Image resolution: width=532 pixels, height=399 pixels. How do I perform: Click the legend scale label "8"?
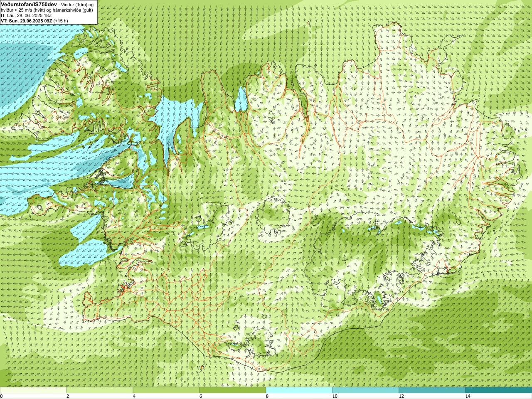click(267, 396)
